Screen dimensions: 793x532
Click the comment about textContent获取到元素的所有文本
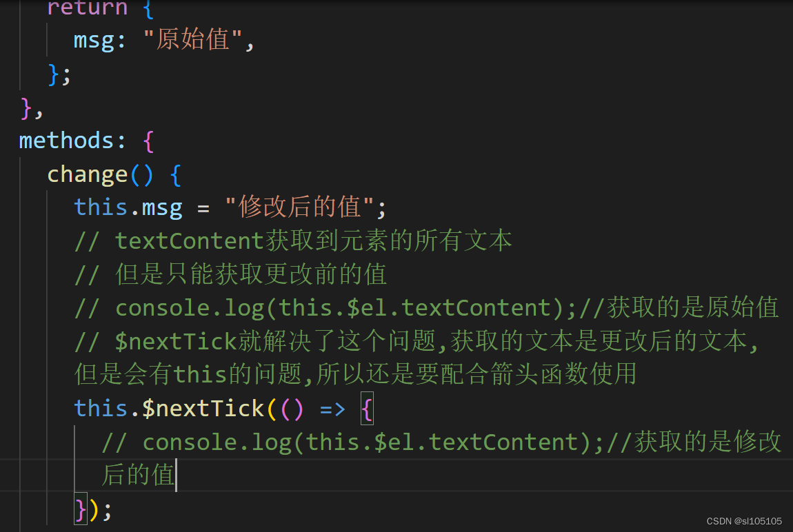(x=293, y=241)
